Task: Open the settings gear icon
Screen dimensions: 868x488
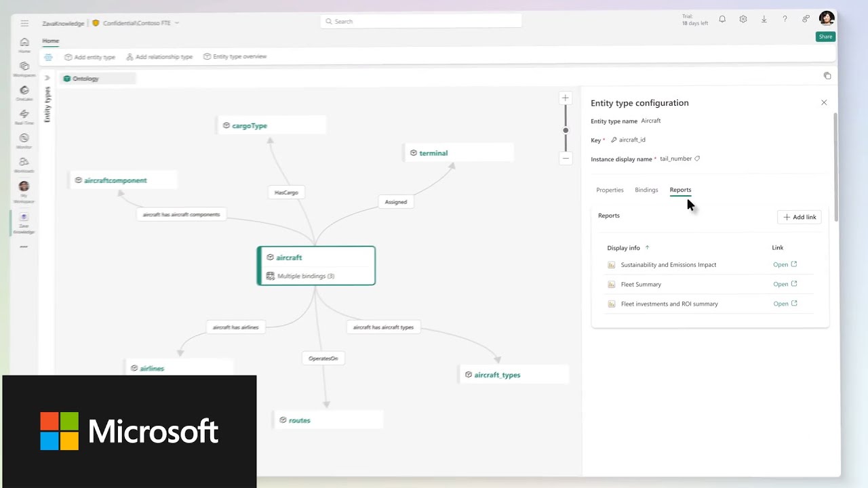Action: click(x=743, y=20)
